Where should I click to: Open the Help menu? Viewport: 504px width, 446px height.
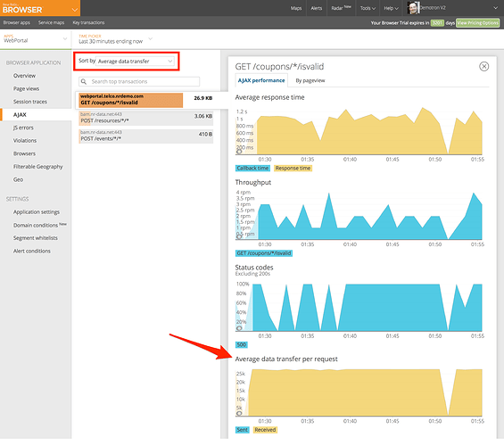tap(391, 8)
